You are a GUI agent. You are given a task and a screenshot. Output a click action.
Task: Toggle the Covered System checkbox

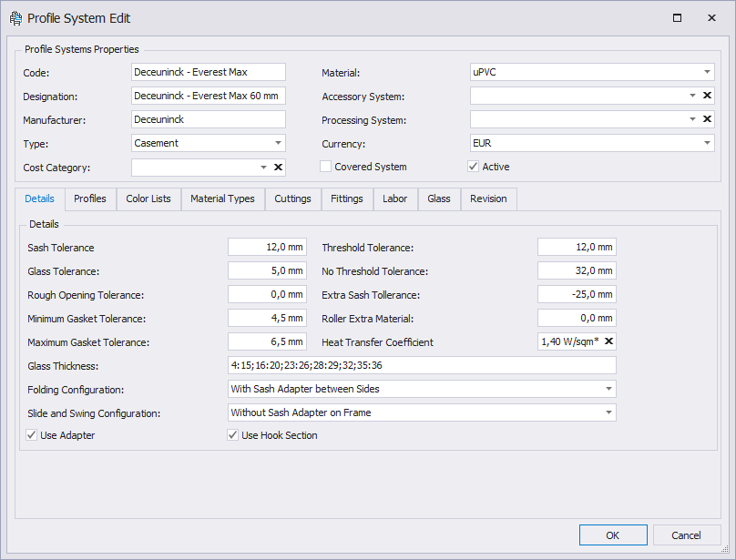[326, 167]
